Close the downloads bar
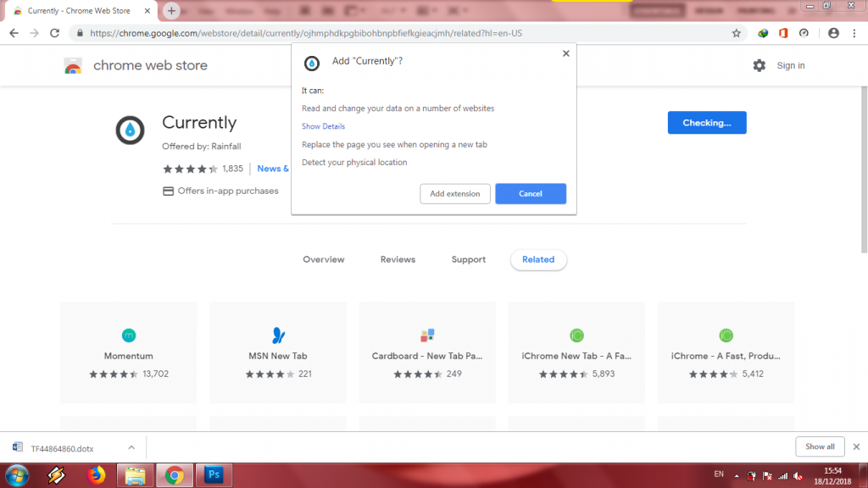Viewport: 868px width, 488px height. [856, 446]
